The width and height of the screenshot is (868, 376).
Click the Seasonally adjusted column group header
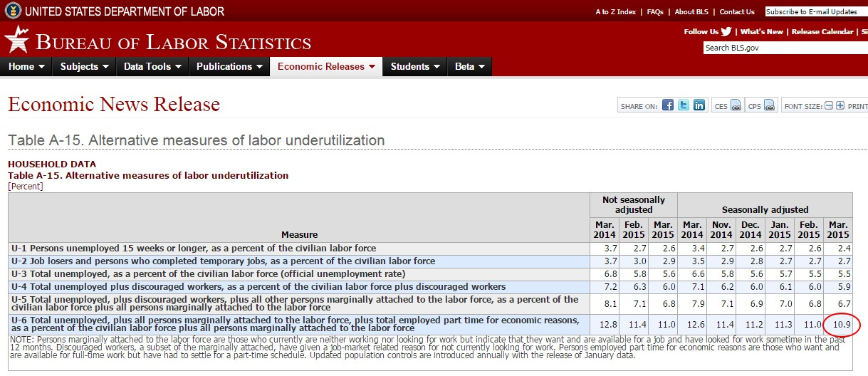[x=765, y=209]
